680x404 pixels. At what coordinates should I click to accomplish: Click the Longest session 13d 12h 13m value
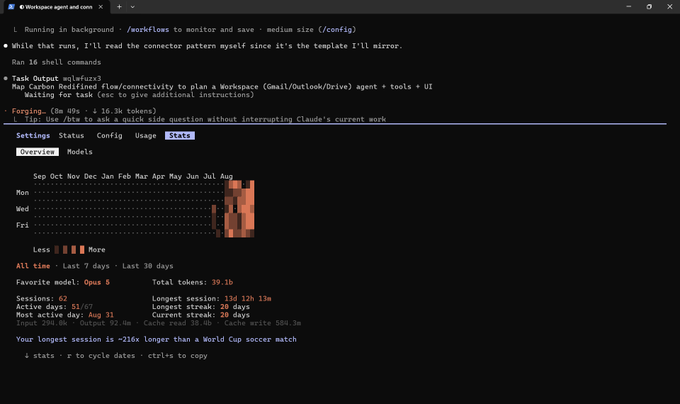tap(248, 298)
